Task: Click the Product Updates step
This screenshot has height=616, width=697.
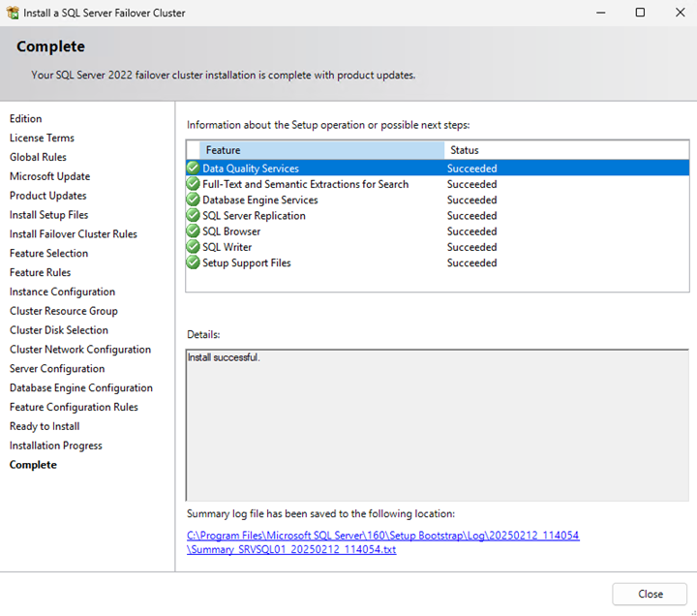Action: 48,196
